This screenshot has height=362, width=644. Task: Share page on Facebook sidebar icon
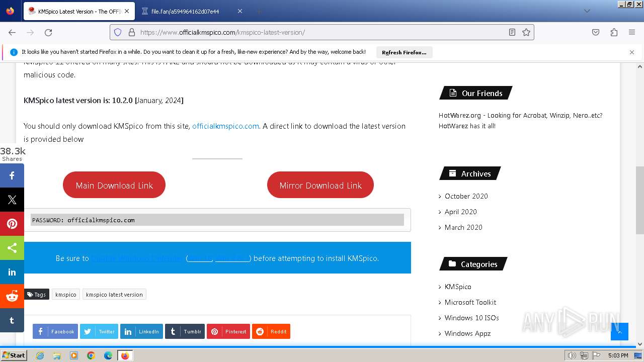(x=12, y=175)
